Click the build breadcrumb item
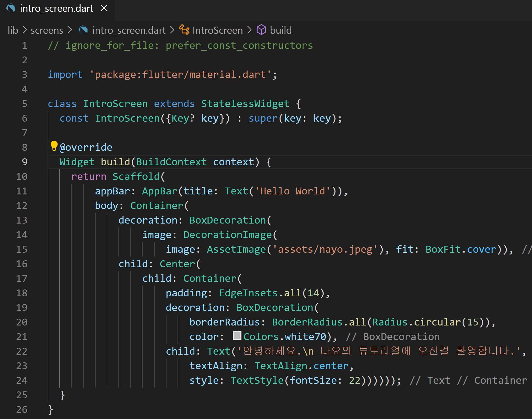 pyautogui.click(x=281, y=30)
